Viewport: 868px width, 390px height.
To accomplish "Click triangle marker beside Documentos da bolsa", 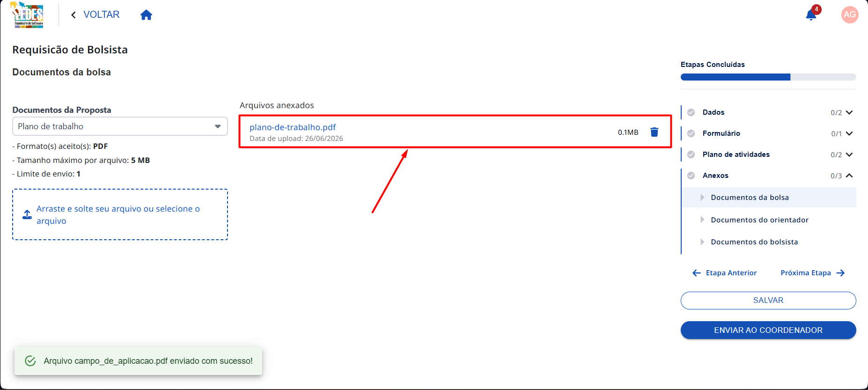I will (702, 198).
